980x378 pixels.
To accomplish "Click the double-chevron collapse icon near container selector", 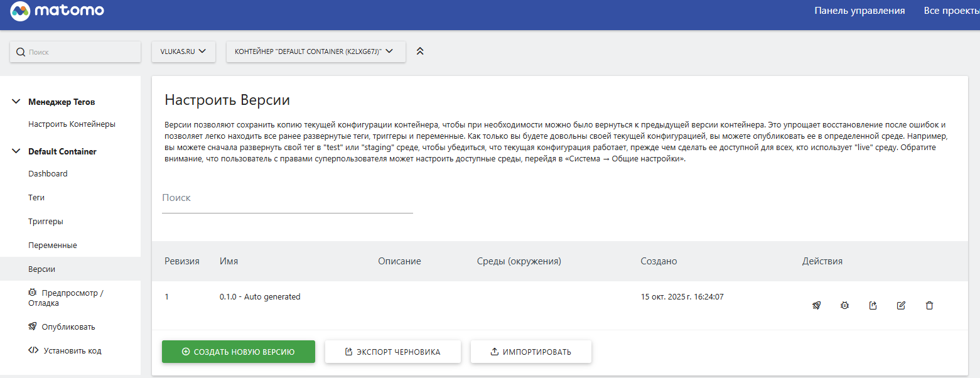I will 420,51.
